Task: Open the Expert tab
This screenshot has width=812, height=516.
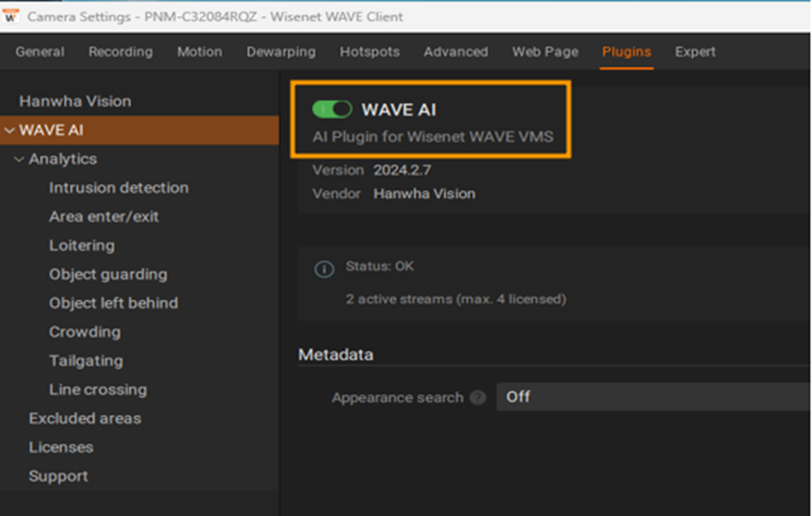Action: tap(695, 52)
